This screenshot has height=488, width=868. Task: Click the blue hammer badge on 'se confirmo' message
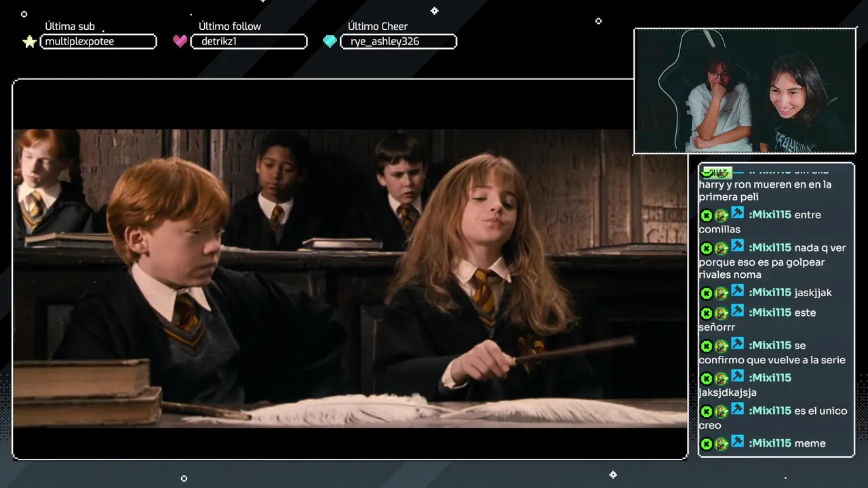[x=737, y=344]
